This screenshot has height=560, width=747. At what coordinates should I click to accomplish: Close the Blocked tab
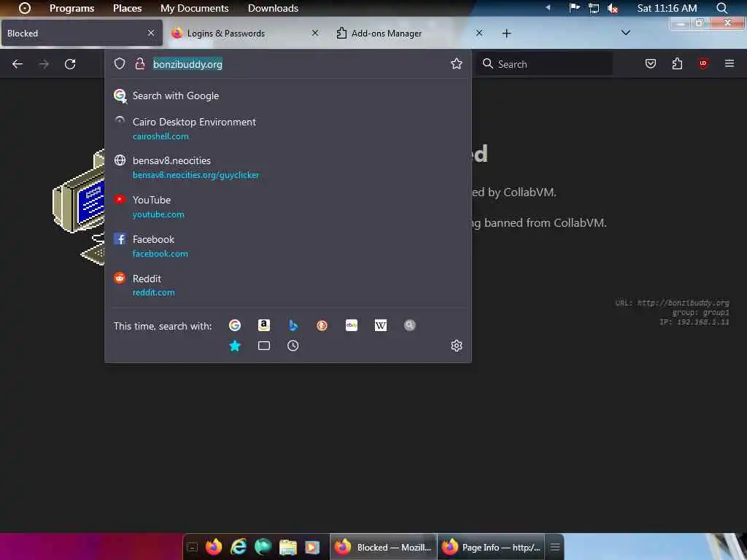coord(151,33)
